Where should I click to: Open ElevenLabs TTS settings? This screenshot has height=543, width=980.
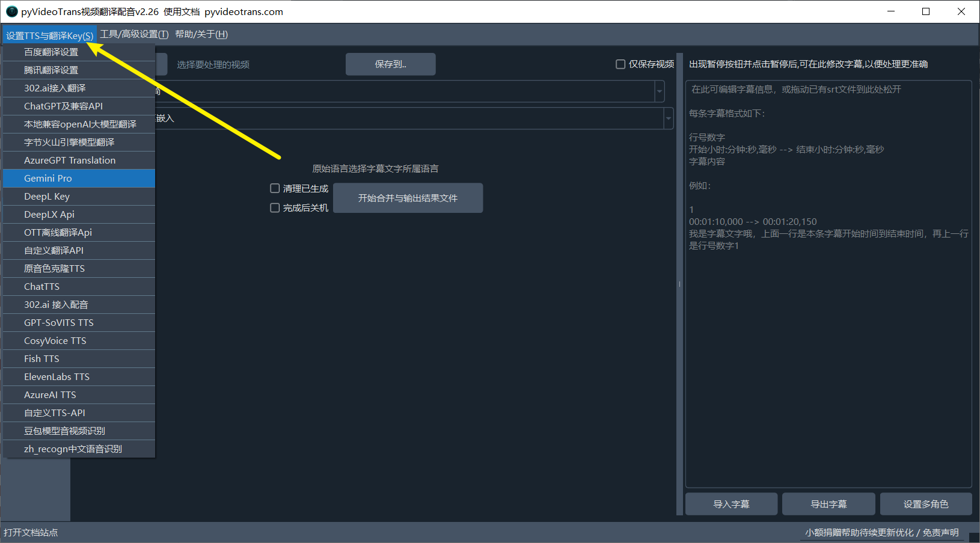pyautogui.click(x=79, y=377)
